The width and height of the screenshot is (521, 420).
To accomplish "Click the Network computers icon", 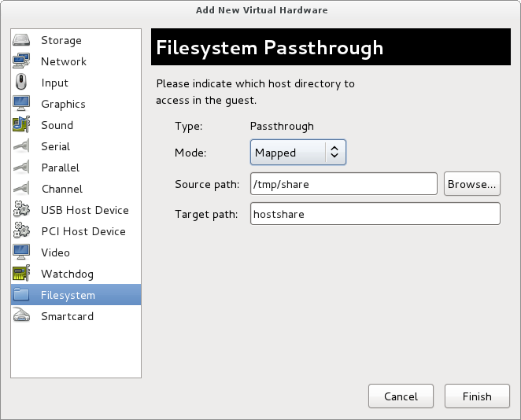I will click(21, 61).
